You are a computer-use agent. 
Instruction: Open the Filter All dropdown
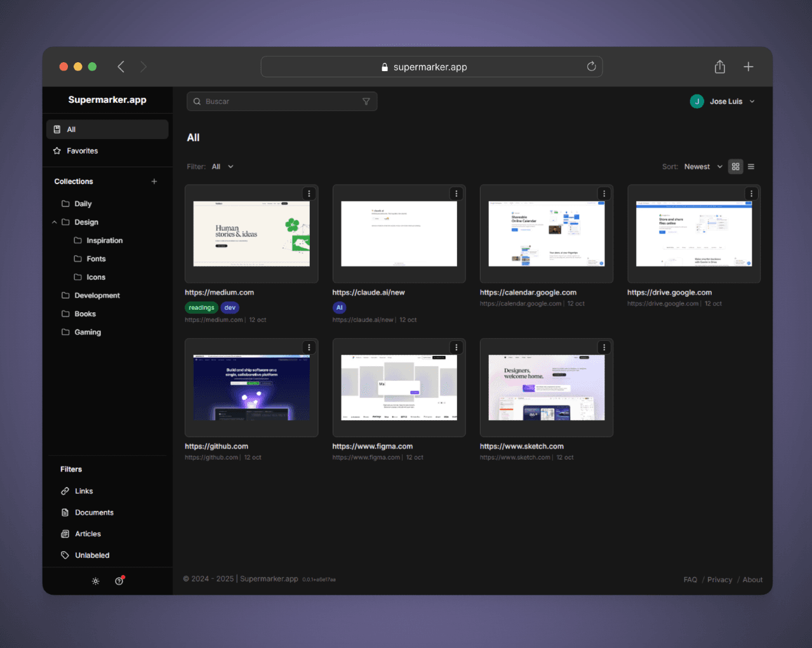[222, 166]
